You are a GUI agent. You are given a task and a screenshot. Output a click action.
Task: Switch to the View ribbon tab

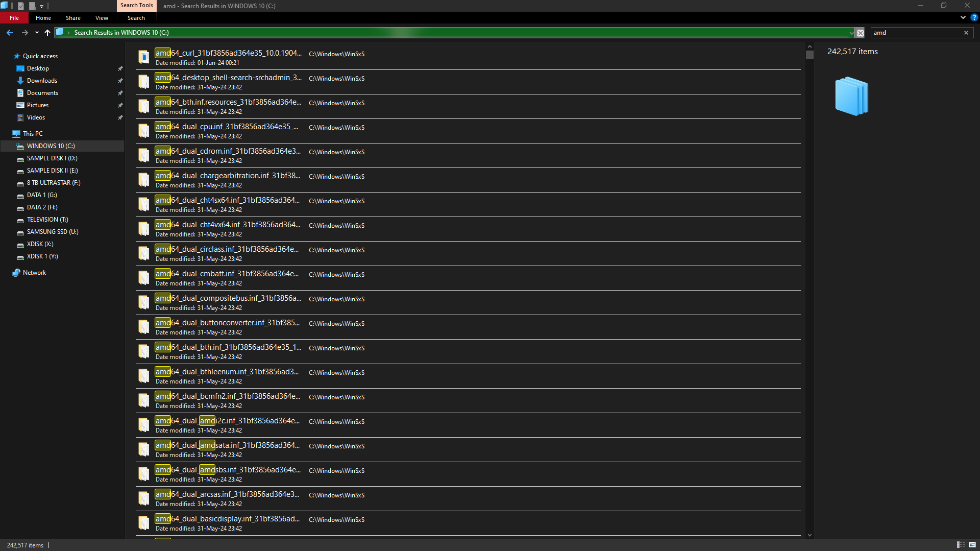pos(102,18)
